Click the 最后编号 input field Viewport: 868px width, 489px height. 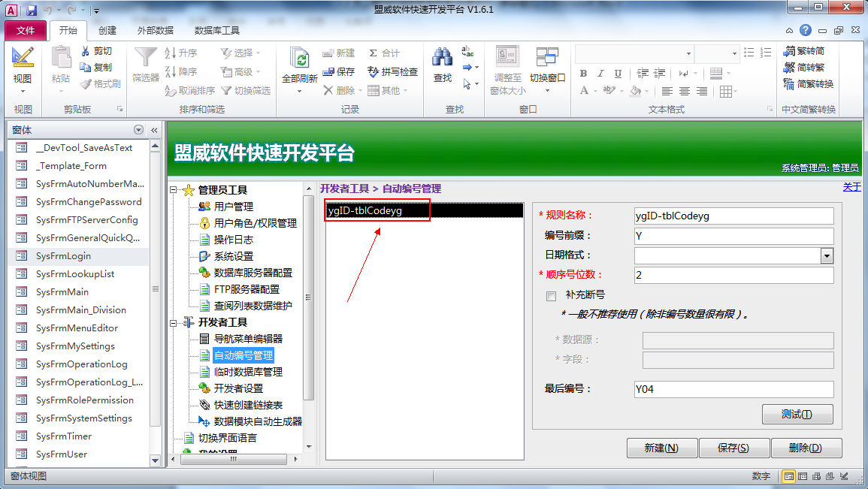tap(734, 389)
